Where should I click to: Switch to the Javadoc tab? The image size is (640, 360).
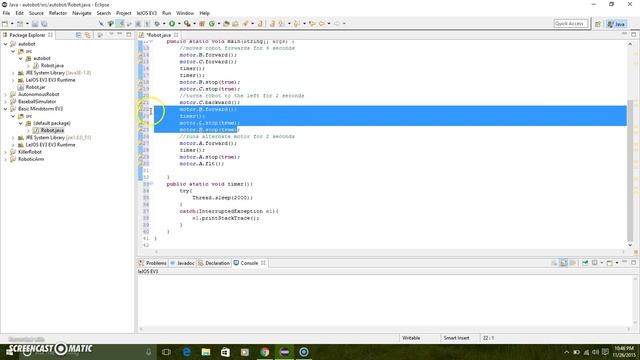coord(182,263)
